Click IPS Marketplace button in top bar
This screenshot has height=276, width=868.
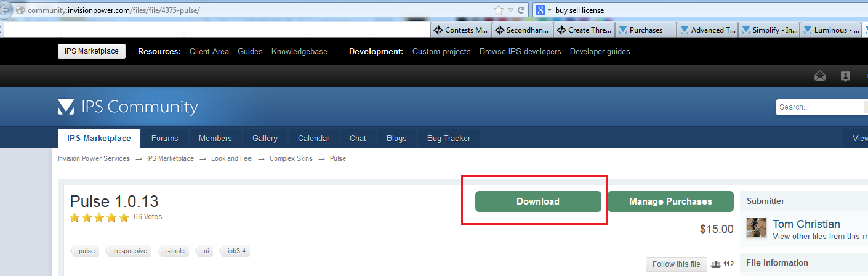(x=92, y=51)
